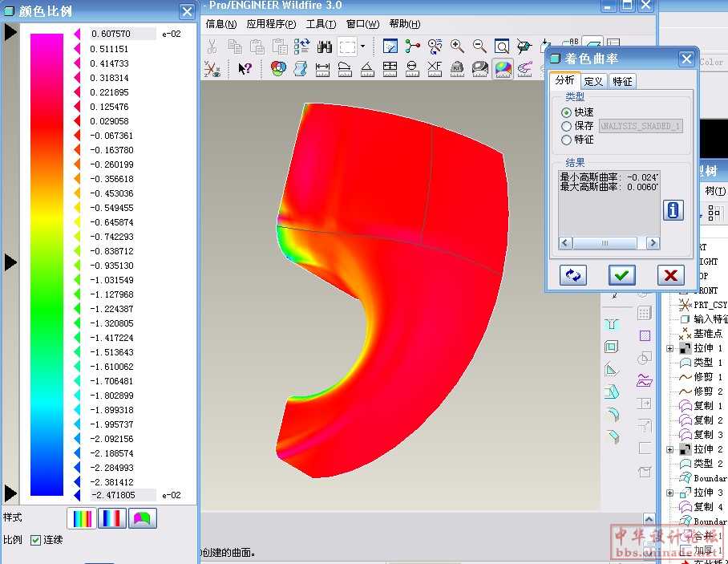Click the Repaint screen icon
This screenshot has height=564, width=728.
point(390,47)
